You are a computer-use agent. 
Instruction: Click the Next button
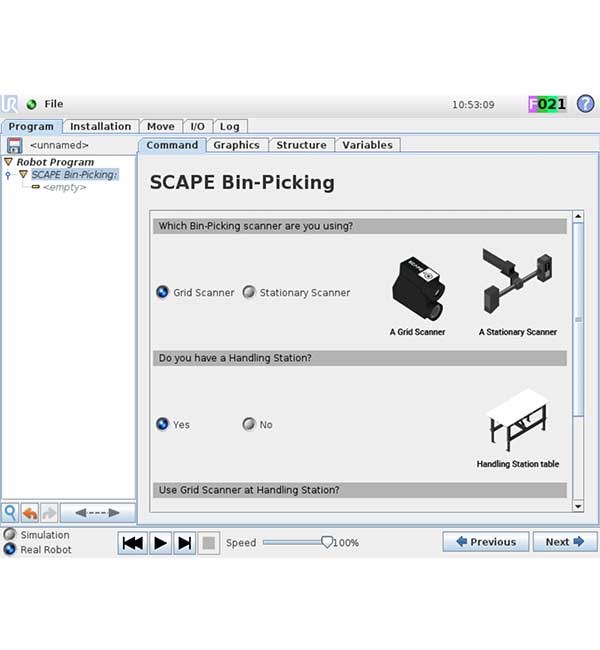[565, 542]
